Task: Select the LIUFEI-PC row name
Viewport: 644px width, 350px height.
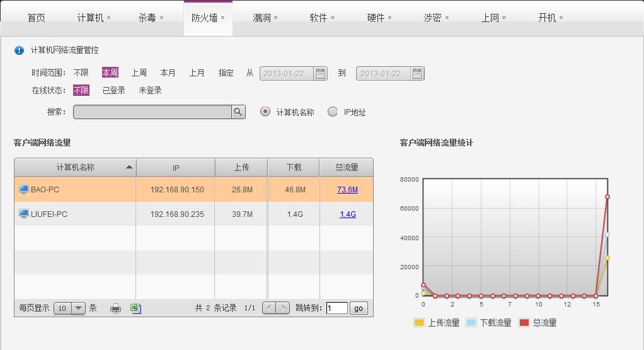Action: tap(49, 214)
